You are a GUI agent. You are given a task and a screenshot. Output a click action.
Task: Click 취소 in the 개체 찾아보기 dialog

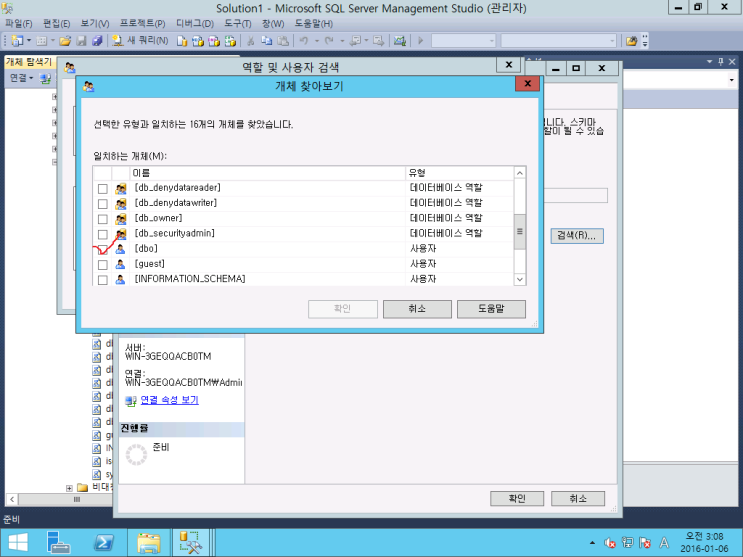[x=417, y=309]
